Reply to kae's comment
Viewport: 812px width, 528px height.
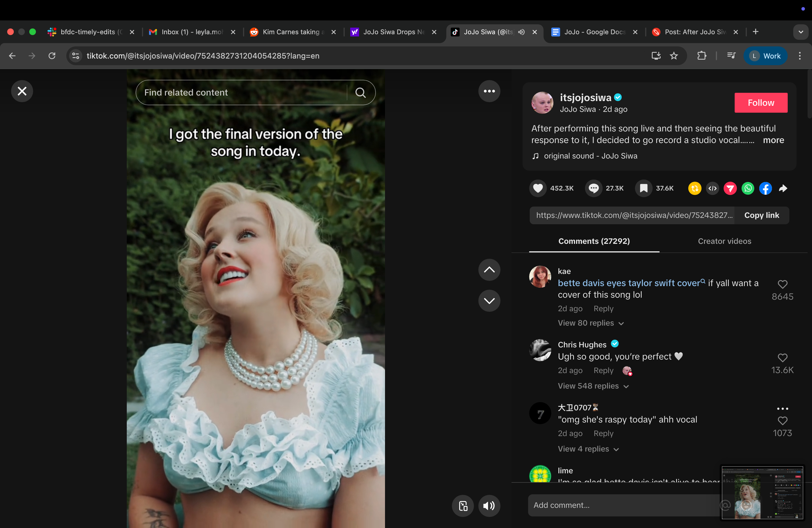click(603, 309)
